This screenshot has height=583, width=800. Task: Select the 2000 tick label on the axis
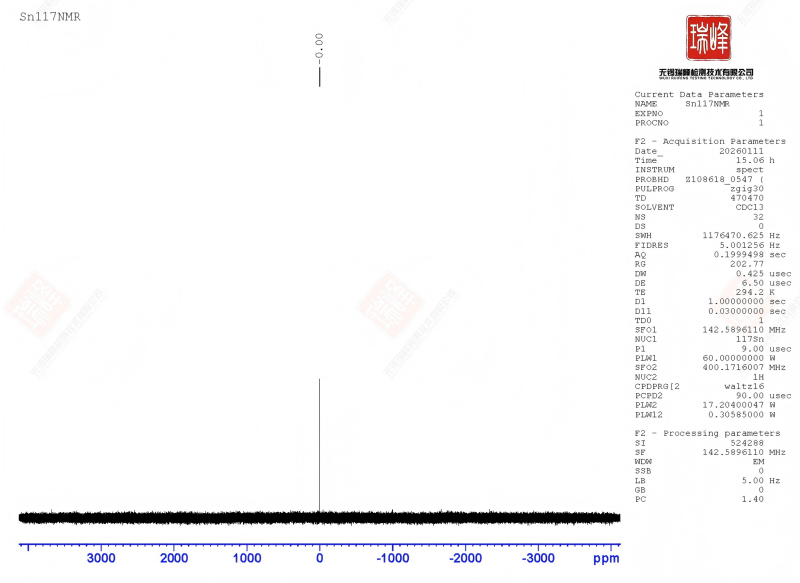click(x=174, y=558)
